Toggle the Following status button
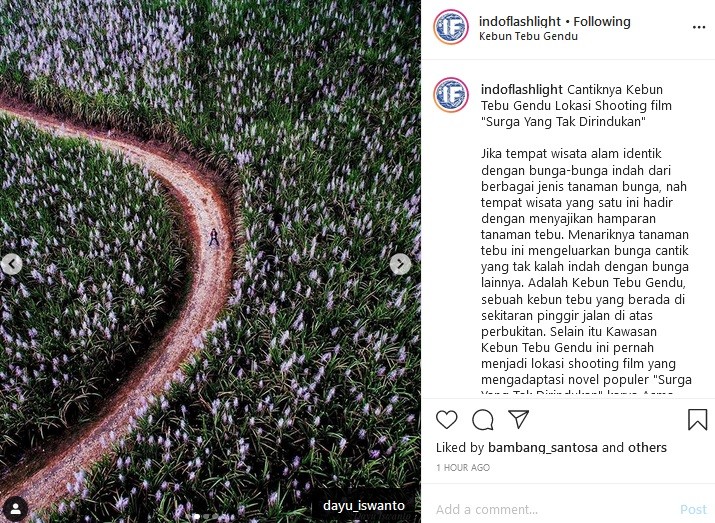 click(x=602, y=21)
